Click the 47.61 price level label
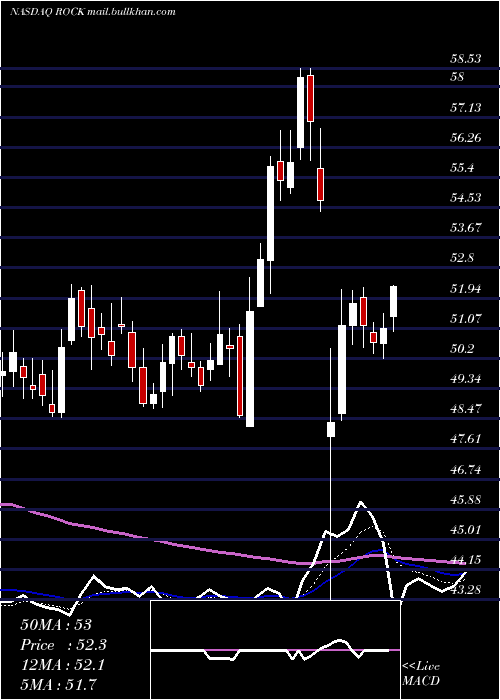The height and width of the screenshot is (700, 500). (466, 439)
